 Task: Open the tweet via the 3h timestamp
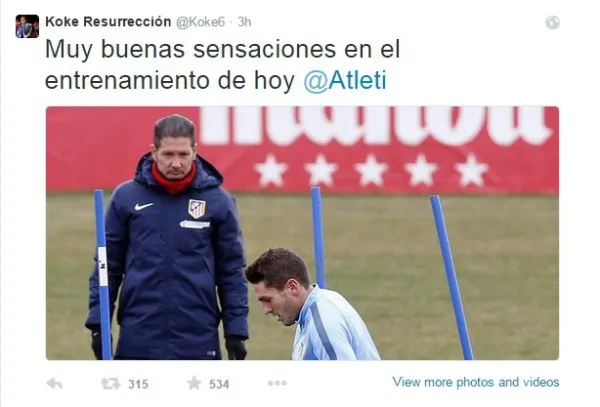(244, 22)
